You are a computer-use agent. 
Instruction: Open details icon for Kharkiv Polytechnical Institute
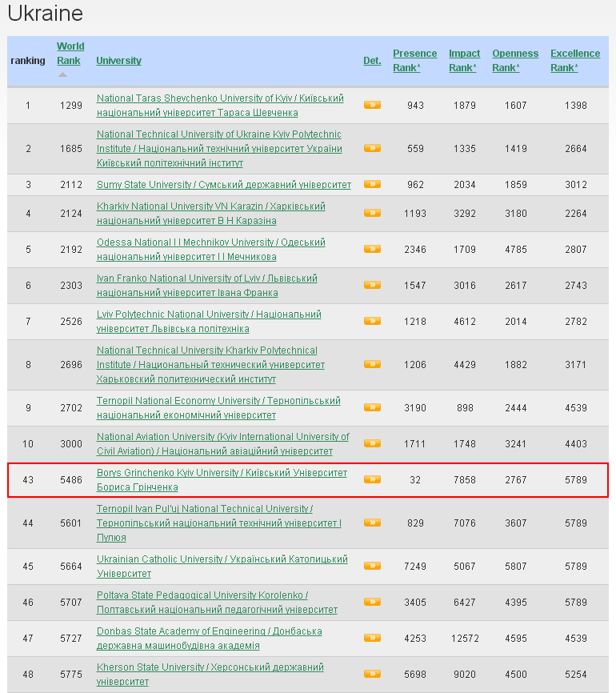coord(372,364)
